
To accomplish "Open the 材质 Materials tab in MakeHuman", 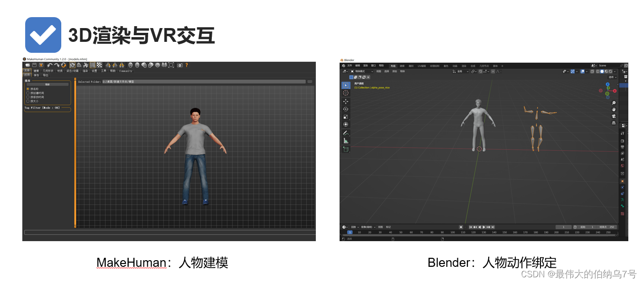I will click(x=60, y=71).
